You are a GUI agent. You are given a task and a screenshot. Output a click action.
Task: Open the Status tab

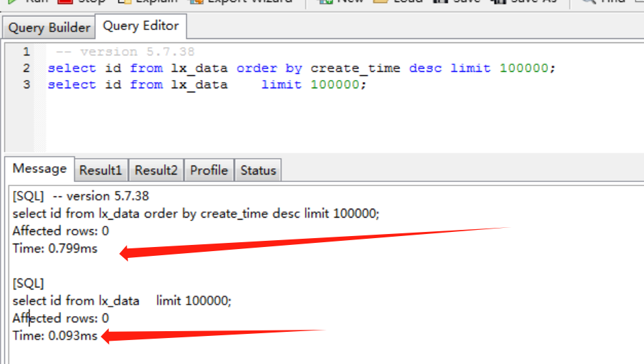(258, 170)
